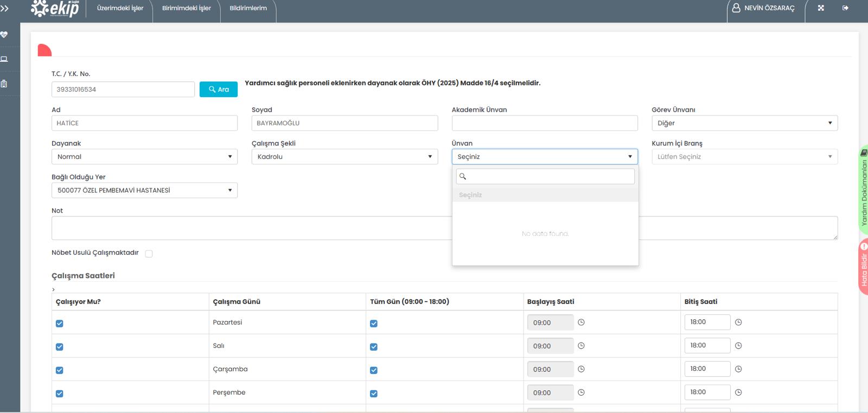The height and width of the screenshot is (413, 868).
Task: Open Çarşamba start time clock picker
Action: (581, 369)
